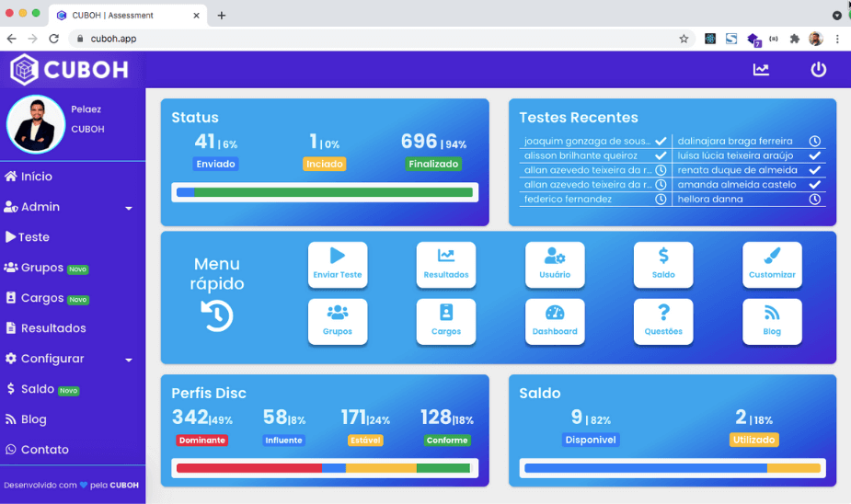Click the Influente badge
The width and height of the screenshot is (851, 504).
284,440
